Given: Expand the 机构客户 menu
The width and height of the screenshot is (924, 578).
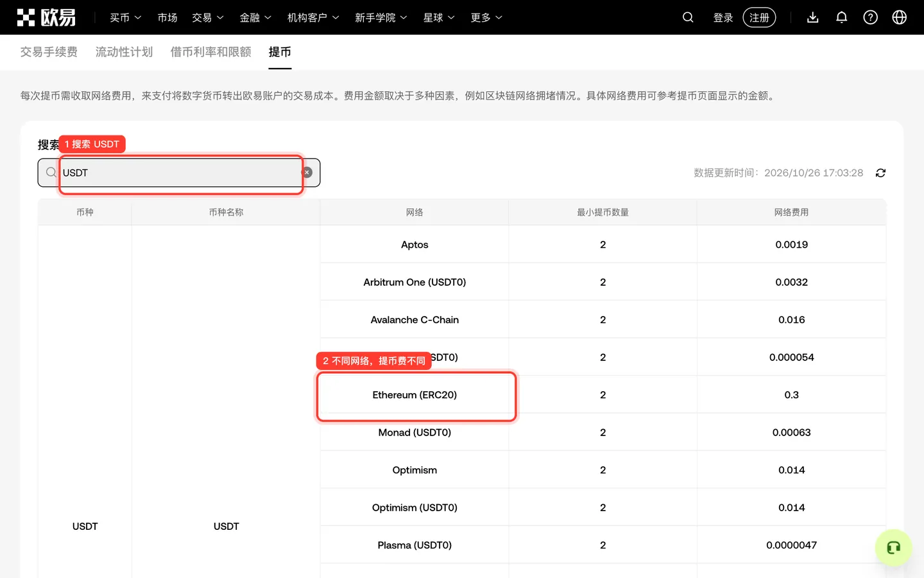Looking at the screenshot, I should pyautogui.click(x=313, y=17).
